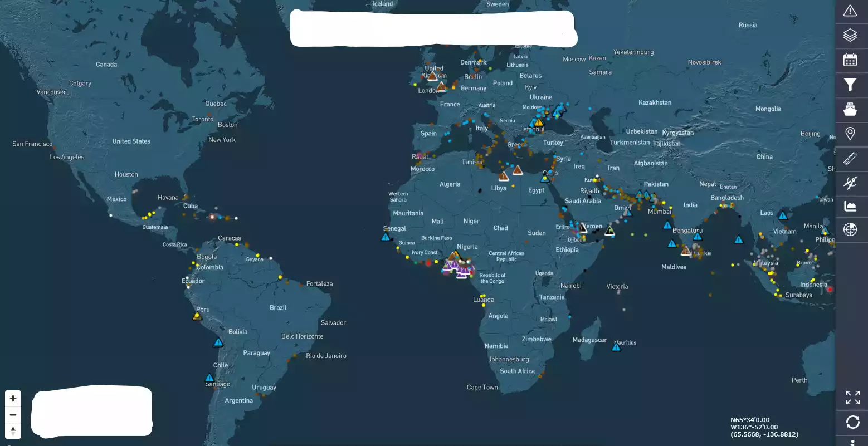Select the location pin marker tool

pos(851,134)
